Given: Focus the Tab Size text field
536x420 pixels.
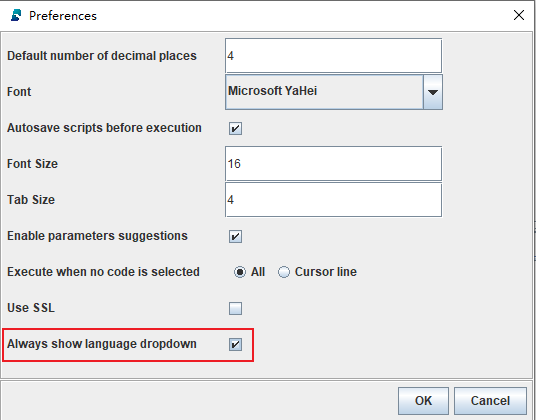Looking at the screenshot, I should point(334,200).
